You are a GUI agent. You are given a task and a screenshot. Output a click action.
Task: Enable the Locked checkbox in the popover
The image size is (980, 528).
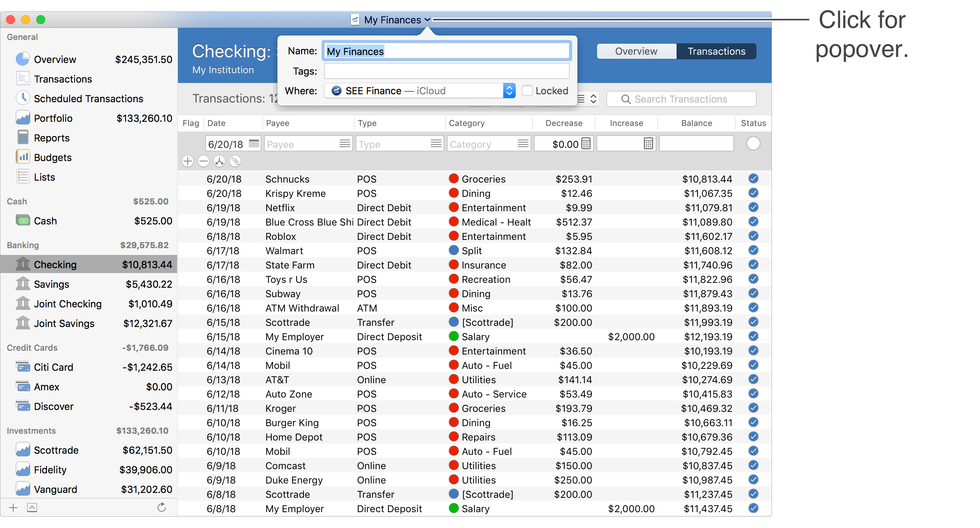click(527, 91)
